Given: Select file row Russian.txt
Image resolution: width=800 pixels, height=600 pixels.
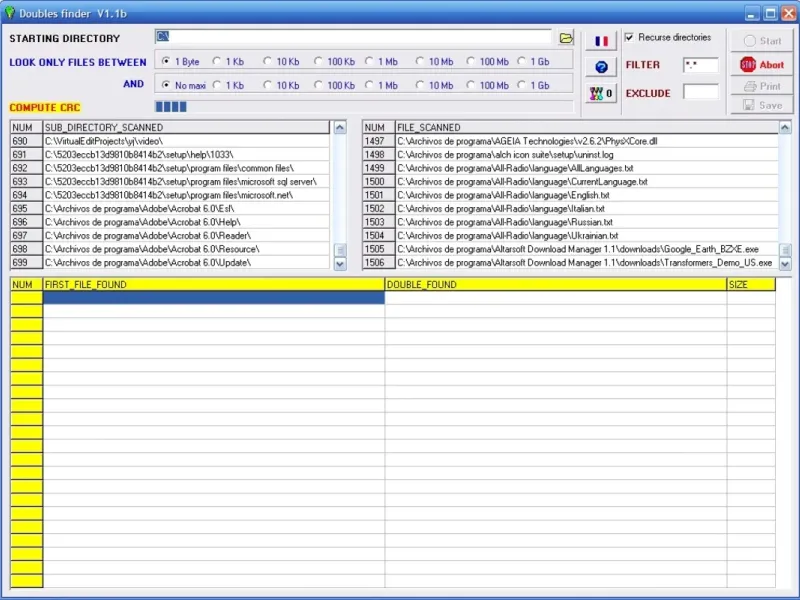Looking at the screenshot, I should point(570,222).
